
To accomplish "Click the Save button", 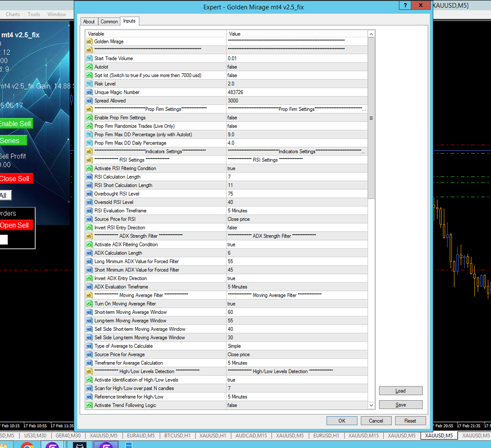I will pyautogui.click(x=401, y=405).
